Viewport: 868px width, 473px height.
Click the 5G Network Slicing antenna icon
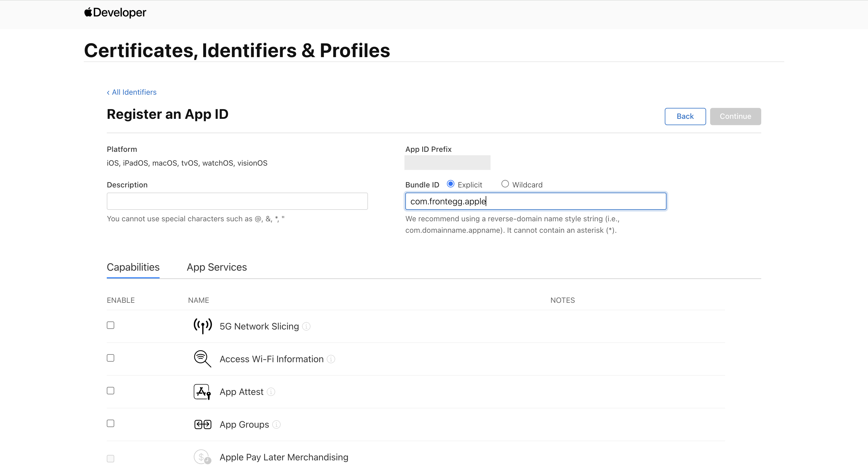click(203, 326)
